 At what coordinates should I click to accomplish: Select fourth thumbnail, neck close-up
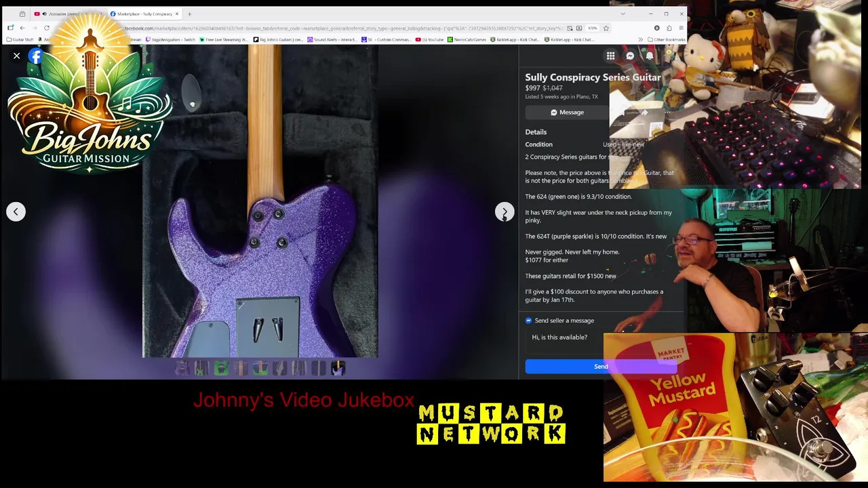(x=240, y=368)
